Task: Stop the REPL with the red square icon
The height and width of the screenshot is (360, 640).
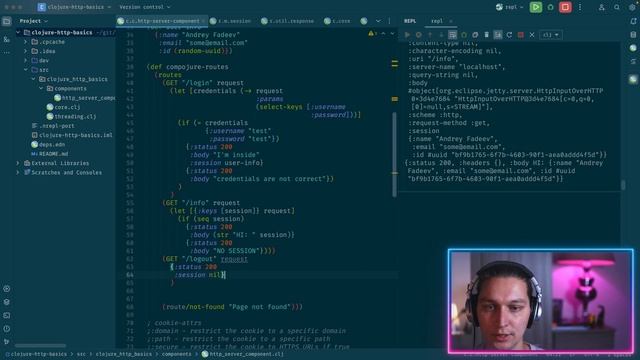Action: point(520,35)
